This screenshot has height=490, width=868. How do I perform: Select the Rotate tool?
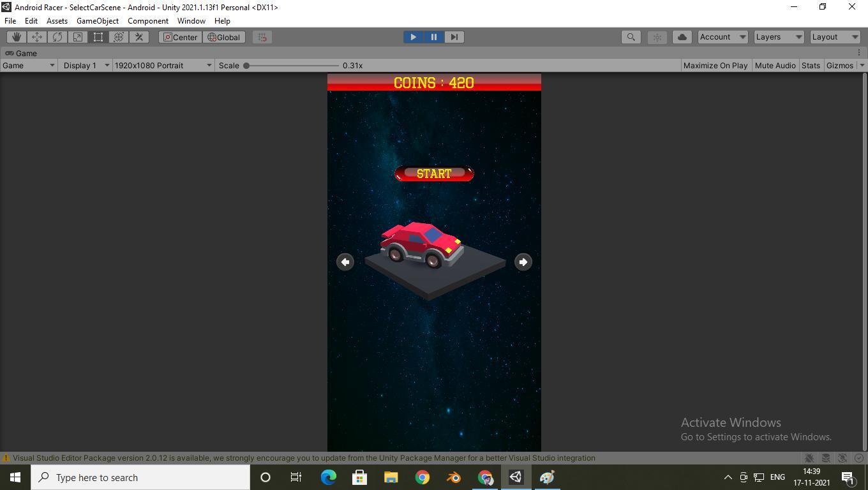click(57, 37)
